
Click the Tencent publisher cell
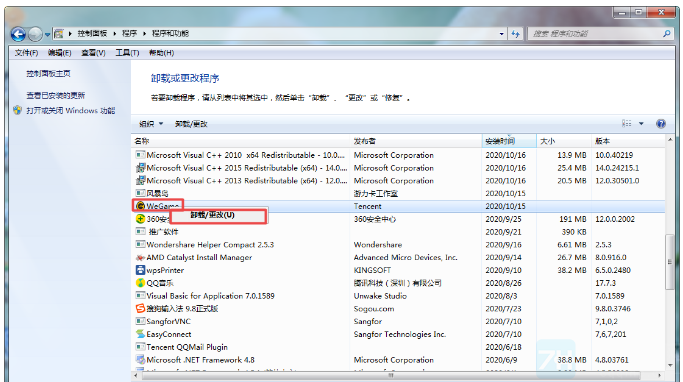point(368,206)
